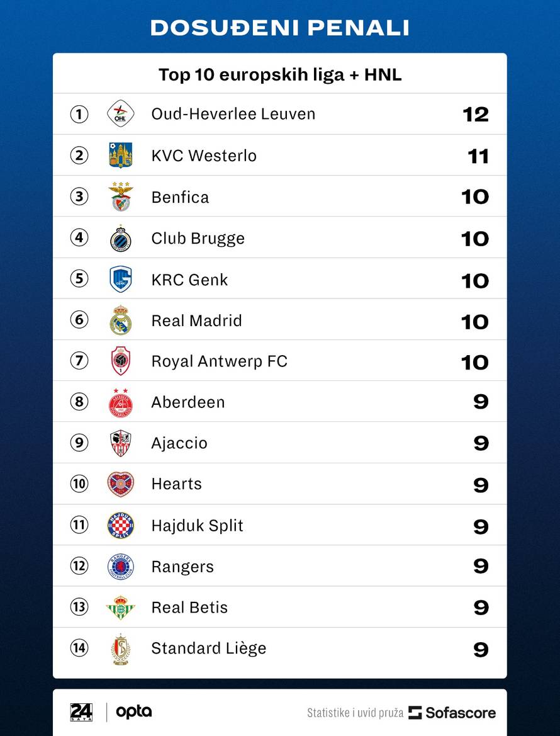Screen dimensions: 560x736
Task: Click the Aberdeen red badge
Action: pyautogui.click(x=120, y=402)
